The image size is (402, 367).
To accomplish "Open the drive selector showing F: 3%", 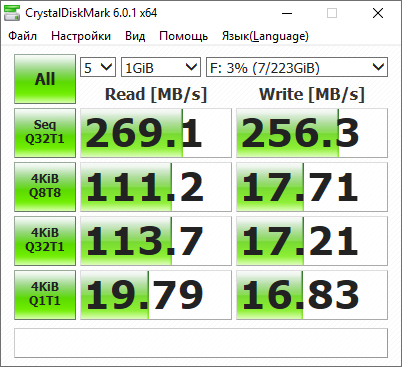I will [297, 67].
